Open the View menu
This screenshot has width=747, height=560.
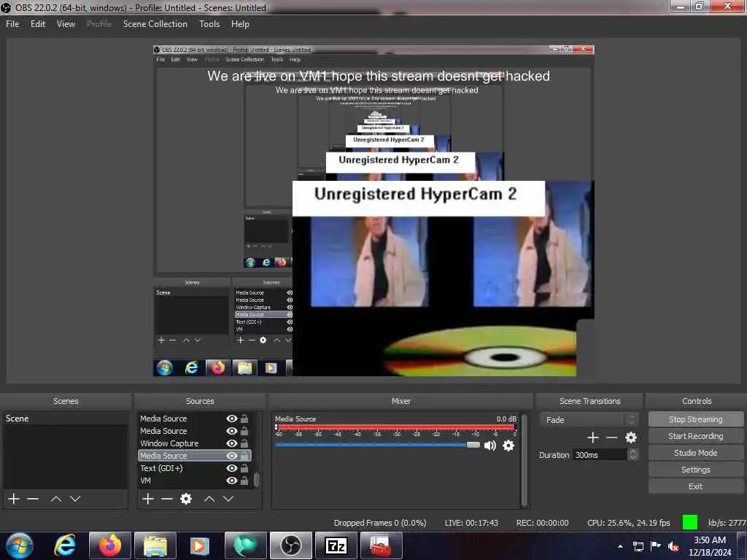(66, 24)
